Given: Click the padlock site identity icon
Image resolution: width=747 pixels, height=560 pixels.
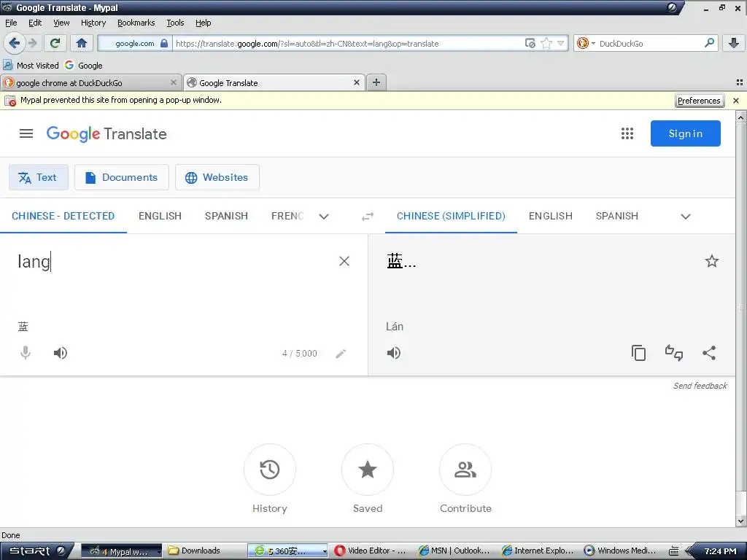Looking at the screenshot, I should (x=164, y=43).
